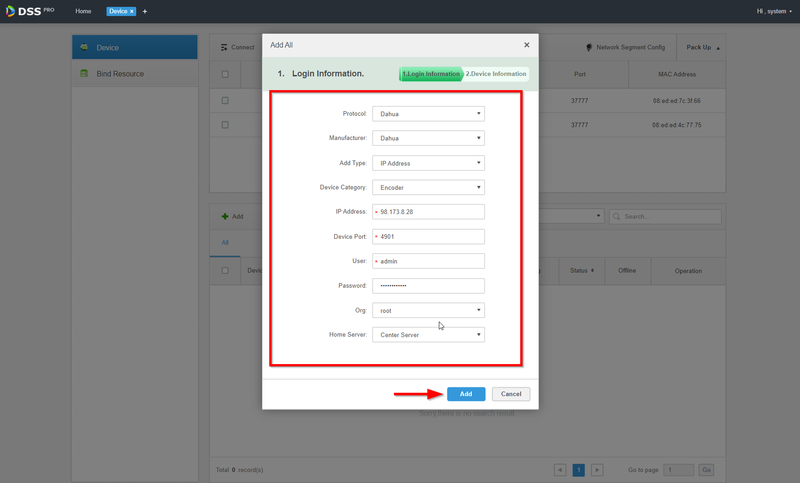Screen dimensions: 800x483
Task: Close the Device tab with its x
Action: [131, 11]
